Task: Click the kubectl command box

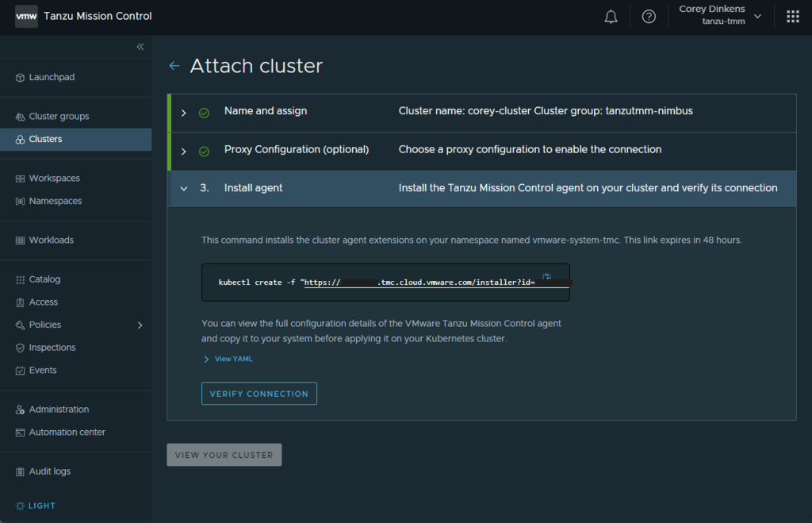Action: pyautogui.click(x=385, y=283)
